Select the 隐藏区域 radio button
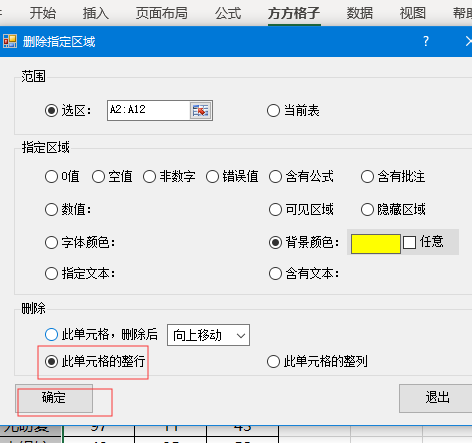The height and width of the screenshot is (443, 472). 367,210
